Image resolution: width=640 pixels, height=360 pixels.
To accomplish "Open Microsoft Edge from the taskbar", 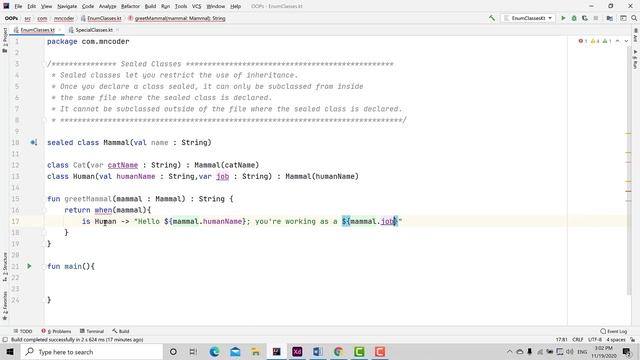I will tap(214, 352).
